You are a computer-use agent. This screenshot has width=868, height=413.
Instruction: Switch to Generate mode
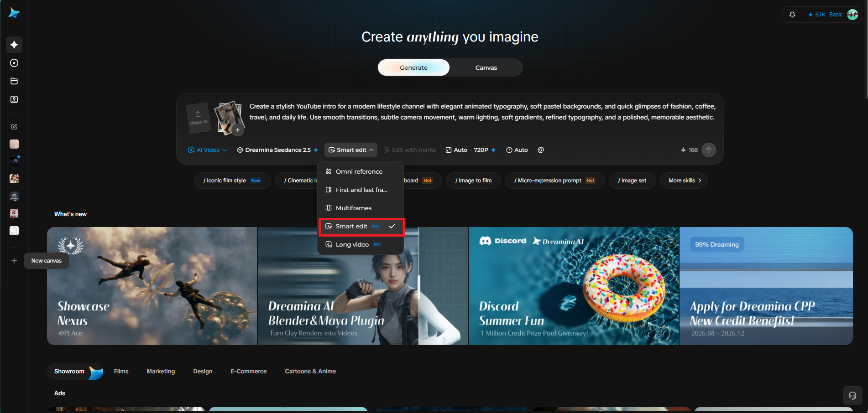(413, 67)
